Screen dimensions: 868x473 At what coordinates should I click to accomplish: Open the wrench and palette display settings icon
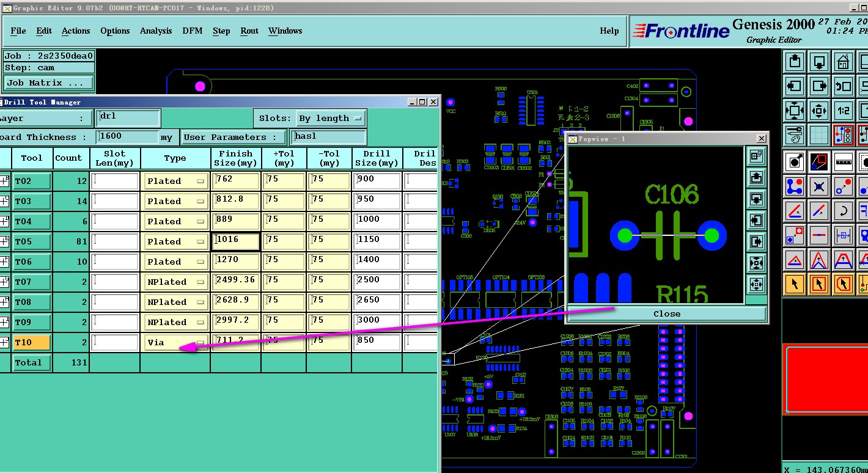point(794,135)
